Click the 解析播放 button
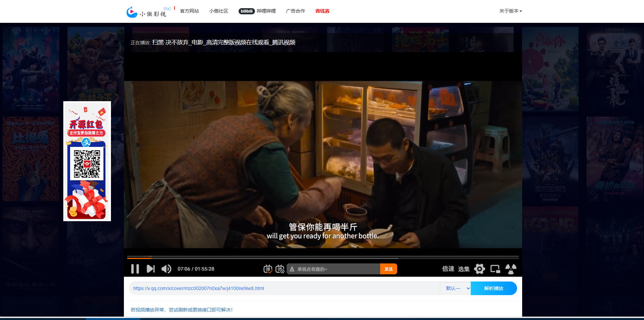Screen dimensions: 644x320 point(494,288)
